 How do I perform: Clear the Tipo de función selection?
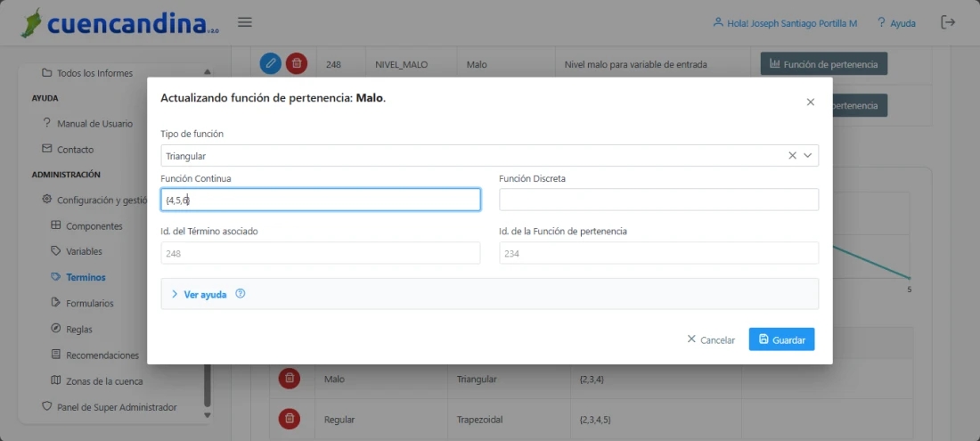coord(792,156)
